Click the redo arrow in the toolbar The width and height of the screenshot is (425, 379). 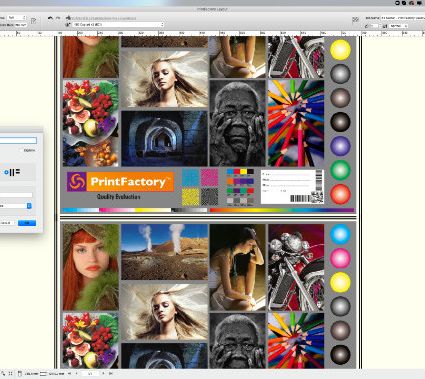(x=58, y=18)
